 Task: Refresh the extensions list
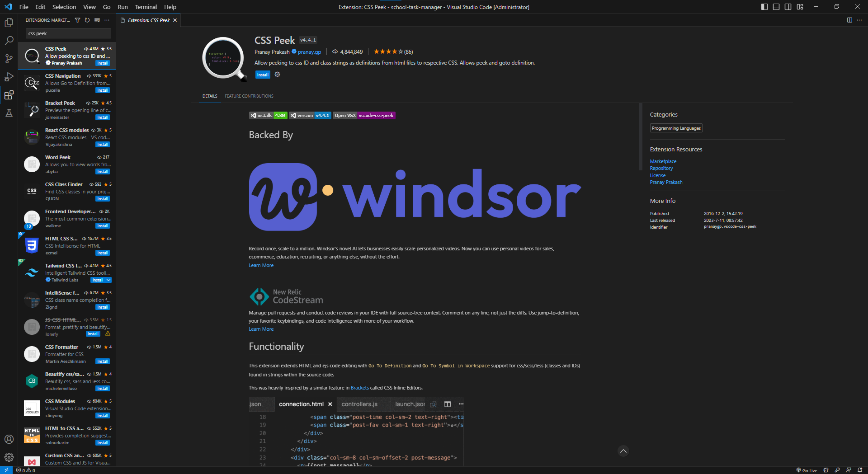(87, 20)
